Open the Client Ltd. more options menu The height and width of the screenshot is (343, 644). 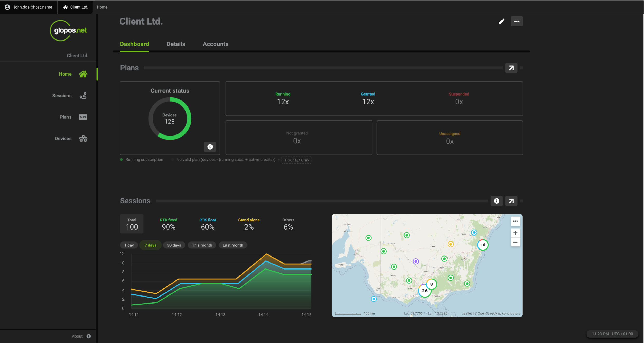point(517,21)
